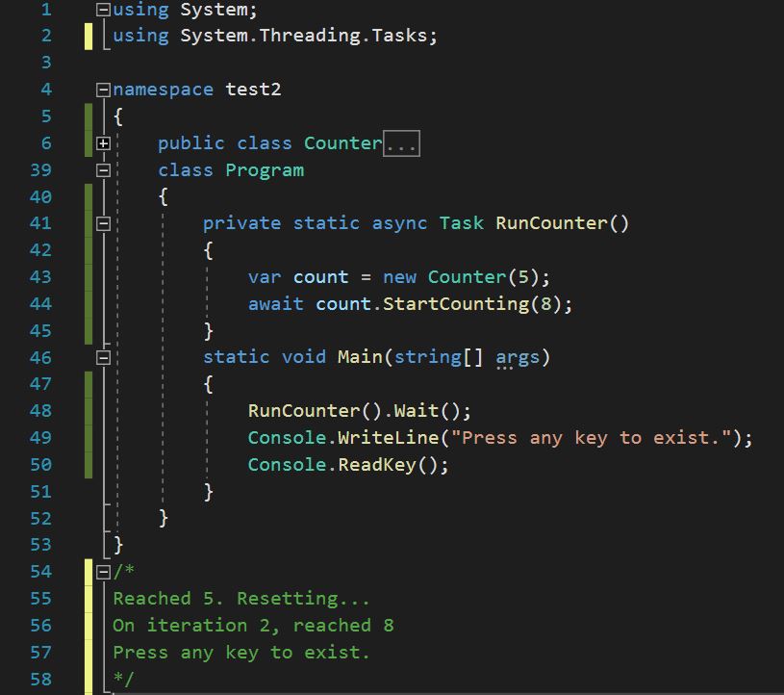
Task: Click the 'test2' namespace name
Action: pyautogui.click(x=253, y=90)
